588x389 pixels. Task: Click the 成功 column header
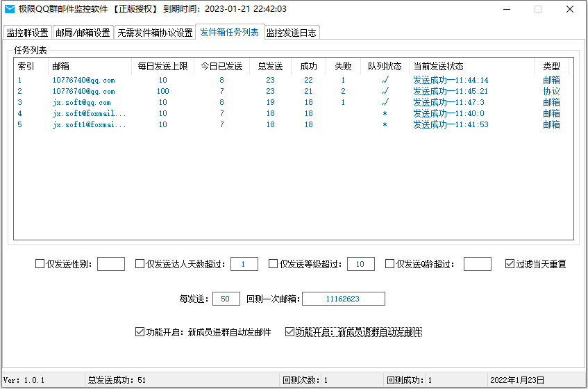[x=309, y=66]
